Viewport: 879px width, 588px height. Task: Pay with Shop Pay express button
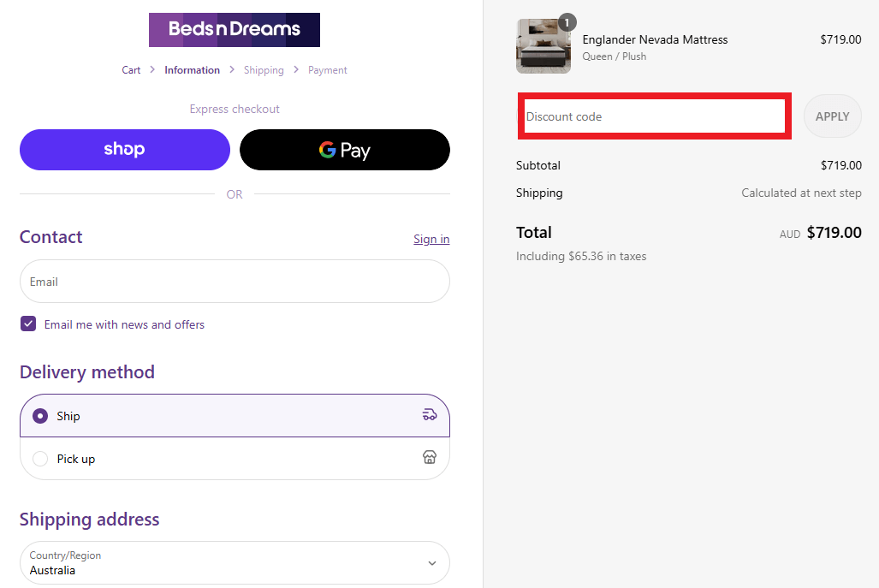coord(125,150)
